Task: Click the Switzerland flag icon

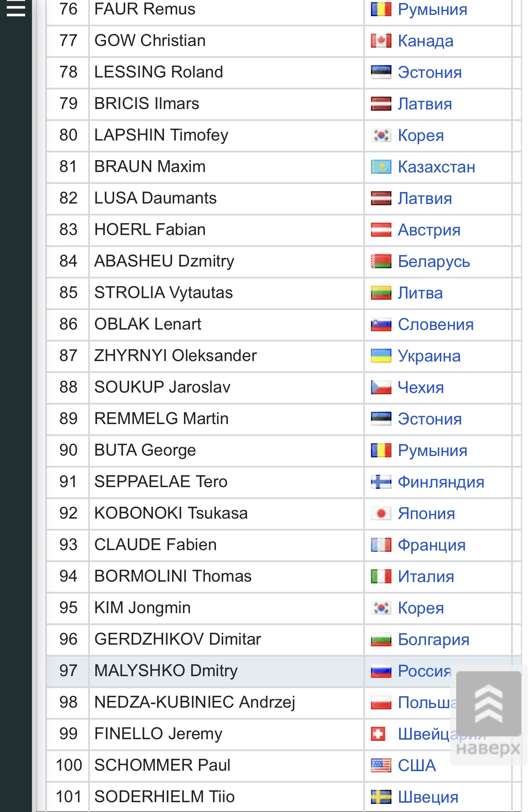Action: tap(378, 734)
